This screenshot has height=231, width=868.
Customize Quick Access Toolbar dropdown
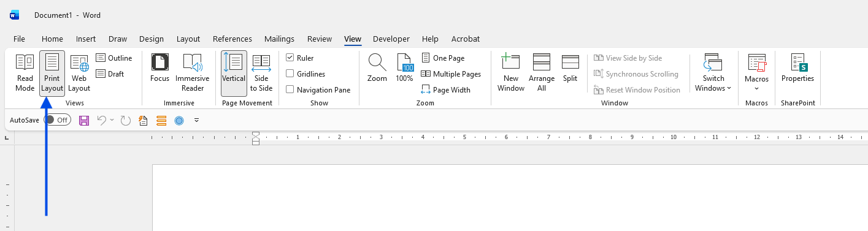[196, 120]
